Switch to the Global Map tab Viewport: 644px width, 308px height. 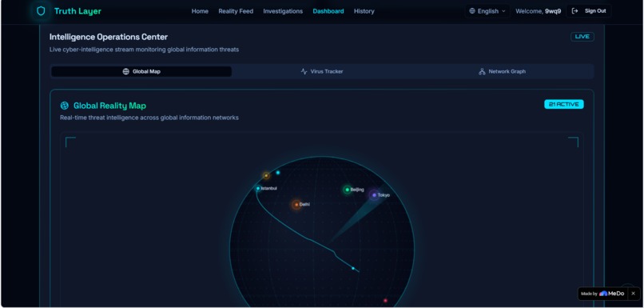point(141,71)
